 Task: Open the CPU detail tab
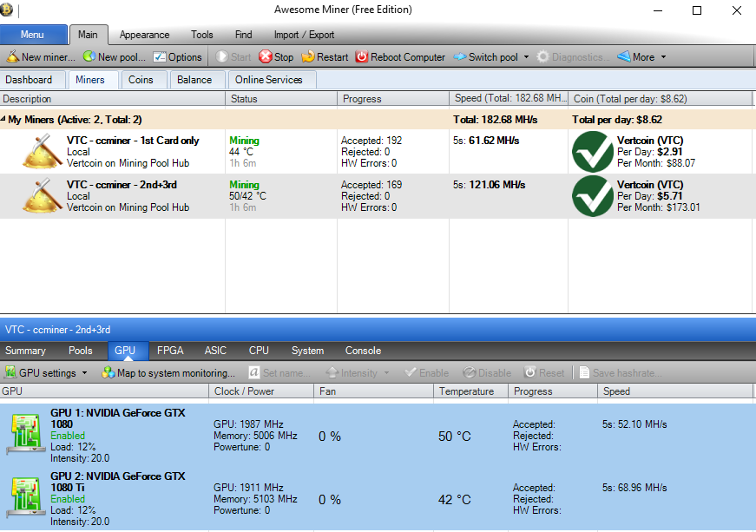[x=259, y=351]
